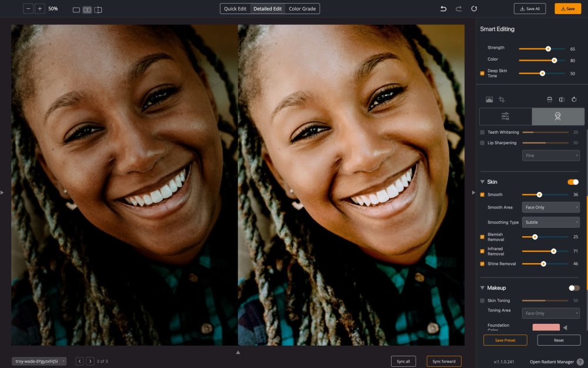
Task: Turn off the Skin section toggle
Action: [573, 182]
